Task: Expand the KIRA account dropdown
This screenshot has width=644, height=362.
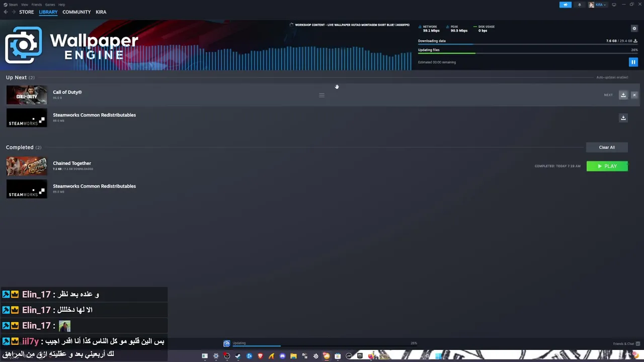Action: click(x=598, y=5)
